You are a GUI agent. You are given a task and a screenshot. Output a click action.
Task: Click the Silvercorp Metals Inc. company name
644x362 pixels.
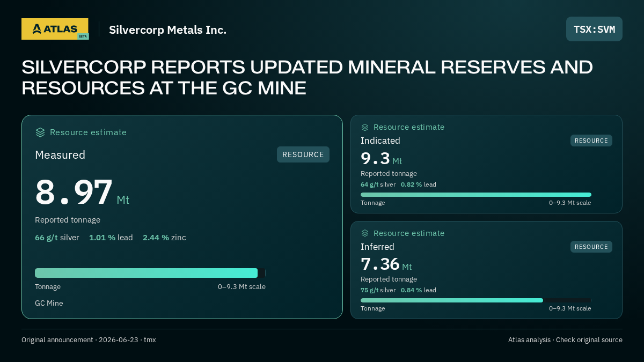click(167, 29)
